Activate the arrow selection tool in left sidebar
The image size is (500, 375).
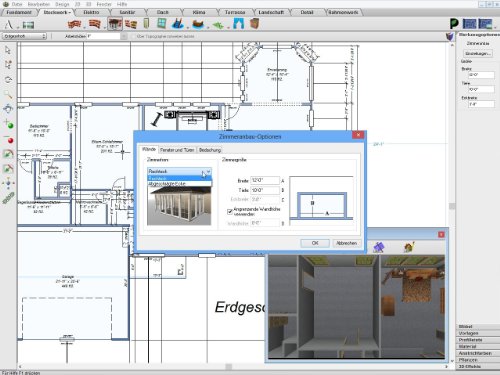click(x=8, y=50)
